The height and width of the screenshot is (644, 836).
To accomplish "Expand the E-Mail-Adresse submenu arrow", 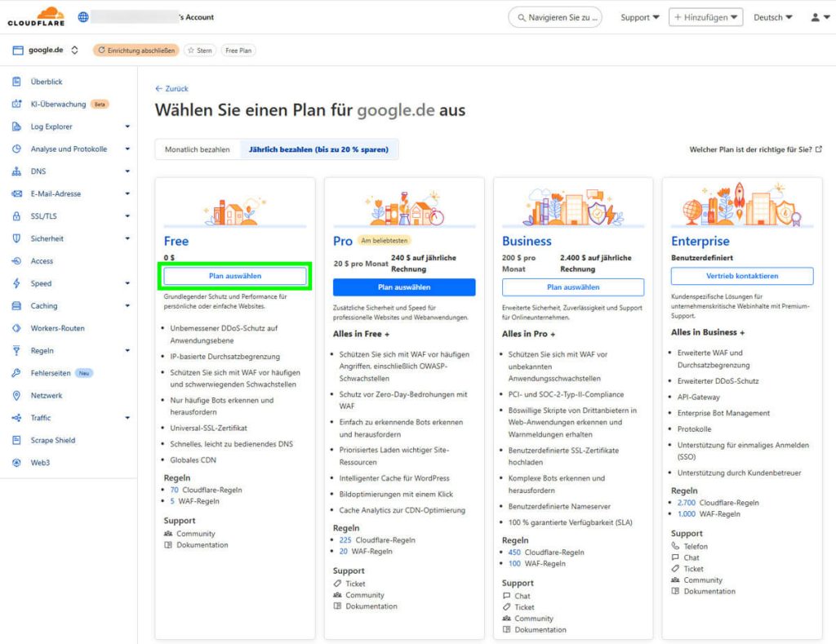I will click(127, 193).
